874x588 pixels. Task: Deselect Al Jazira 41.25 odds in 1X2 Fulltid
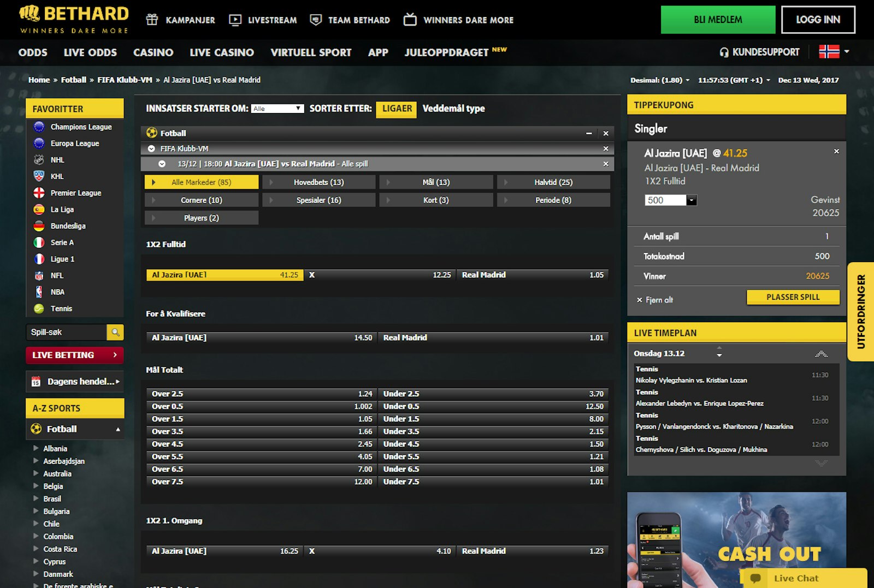click(x=225, y=275)
